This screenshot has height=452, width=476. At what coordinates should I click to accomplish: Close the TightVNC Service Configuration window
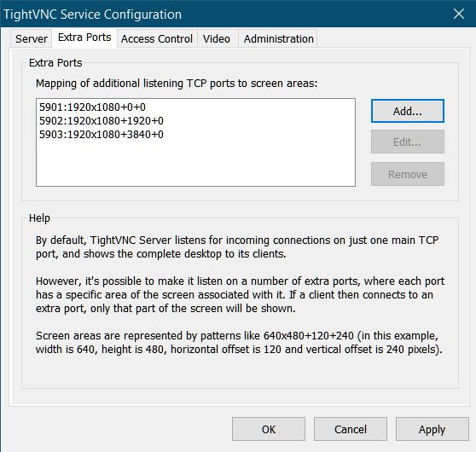459,14
